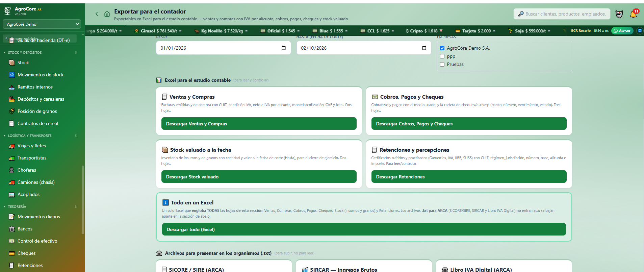Click Descargar Cobros, Pagos y Cheques

pyautogui.click(x=469, y=124)
